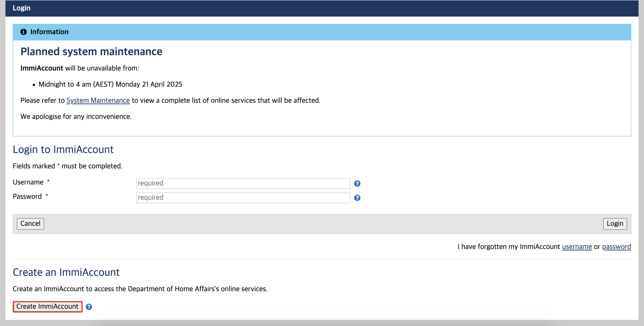Focus the Username input field

(243, 183)
